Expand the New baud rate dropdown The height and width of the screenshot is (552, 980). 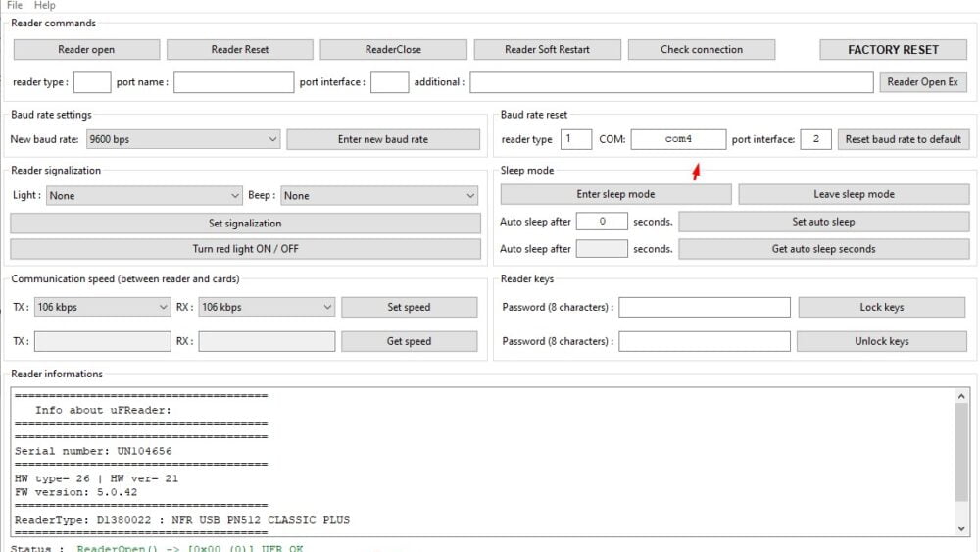(183, 139)
